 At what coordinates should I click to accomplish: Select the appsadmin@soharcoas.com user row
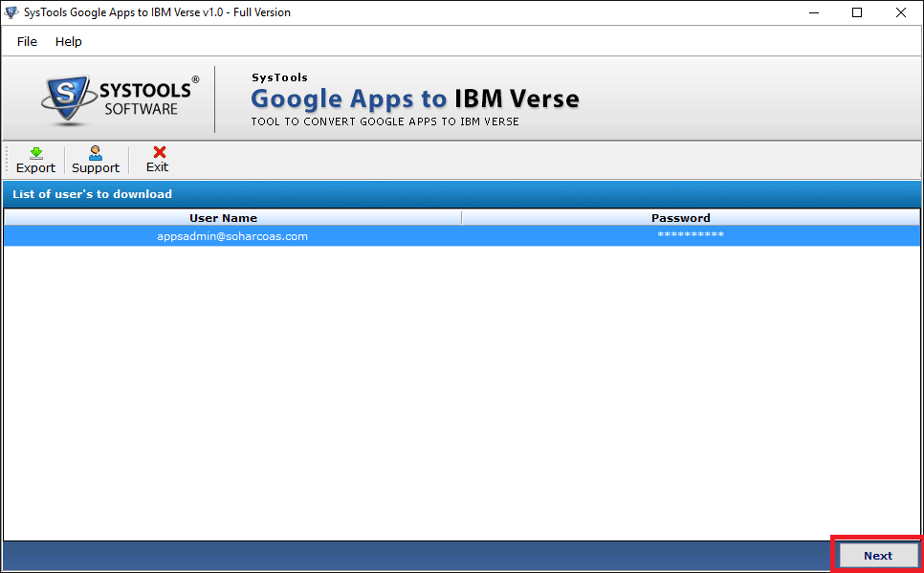coord(462,236)
